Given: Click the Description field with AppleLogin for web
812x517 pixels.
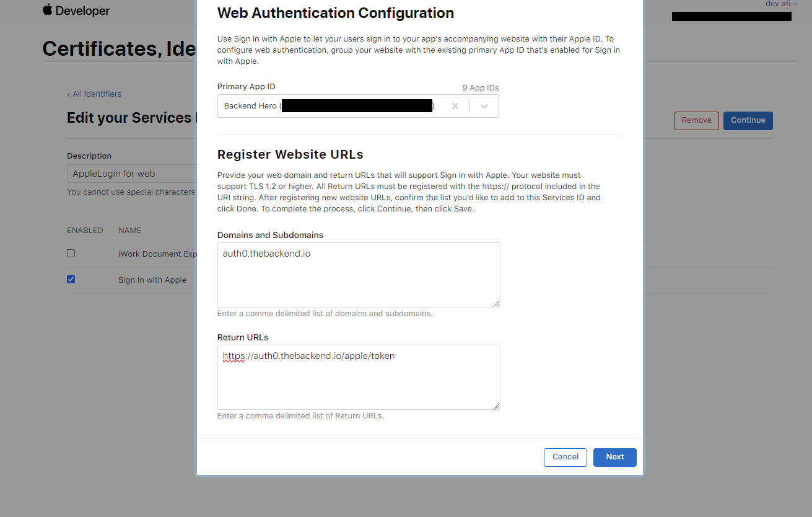Looking at the screenshot, I should (132, 174).
